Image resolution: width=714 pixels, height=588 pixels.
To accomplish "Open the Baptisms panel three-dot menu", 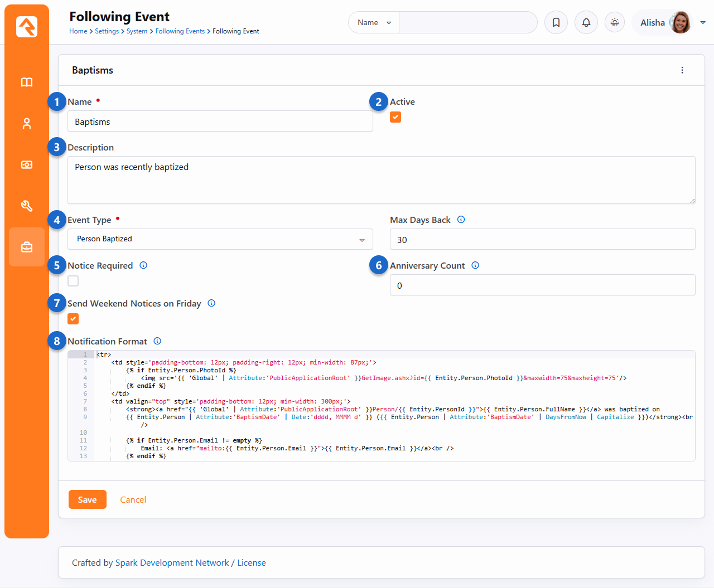I will (x=682, y=70).
